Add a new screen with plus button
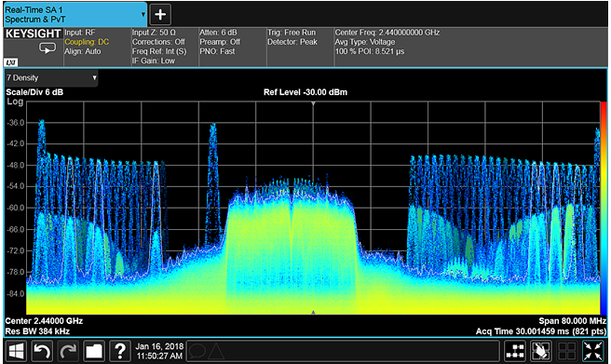 pos(160,14)
